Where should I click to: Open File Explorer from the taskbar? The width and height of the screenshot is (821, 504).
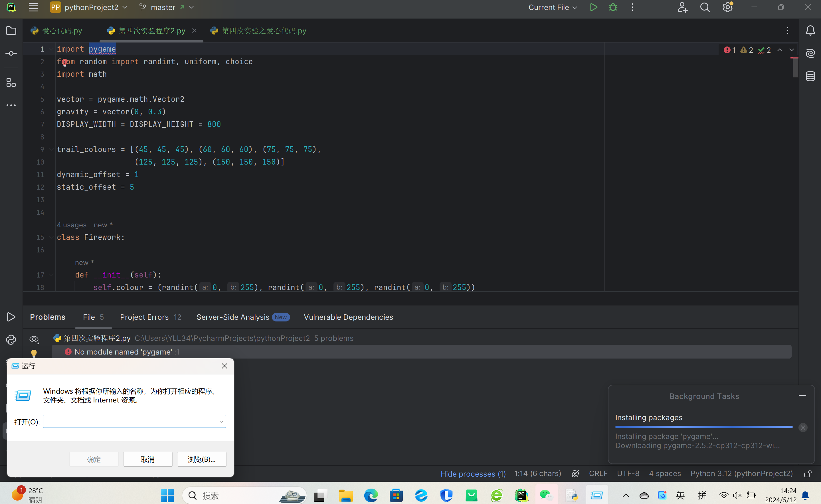pyautogui.click(x=346, y=496)
